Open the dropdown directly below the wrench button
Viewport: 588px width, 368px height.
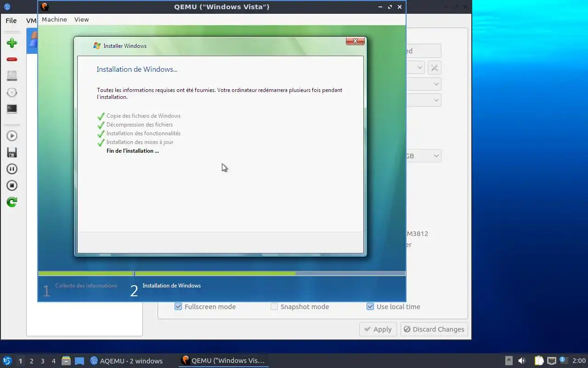point(424,84)
